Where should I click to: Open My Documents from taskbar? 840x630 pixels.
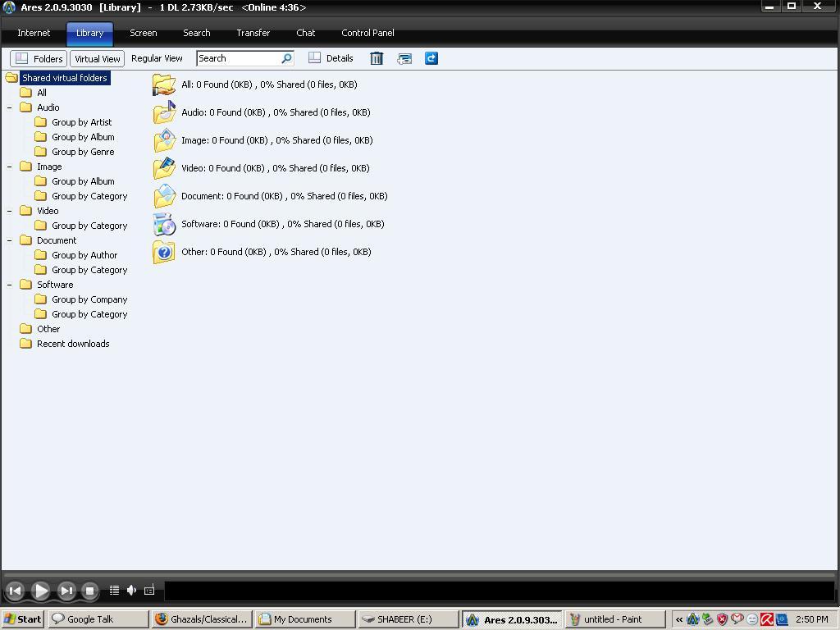pyautogui.click(x=304, y=619)
